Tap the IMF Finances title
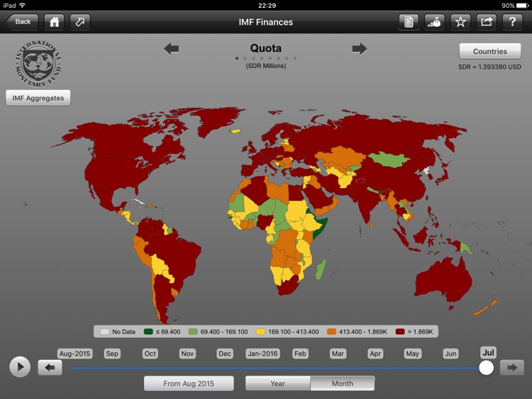Viewport: 532px width, 399px height. [x=266, y=22]
